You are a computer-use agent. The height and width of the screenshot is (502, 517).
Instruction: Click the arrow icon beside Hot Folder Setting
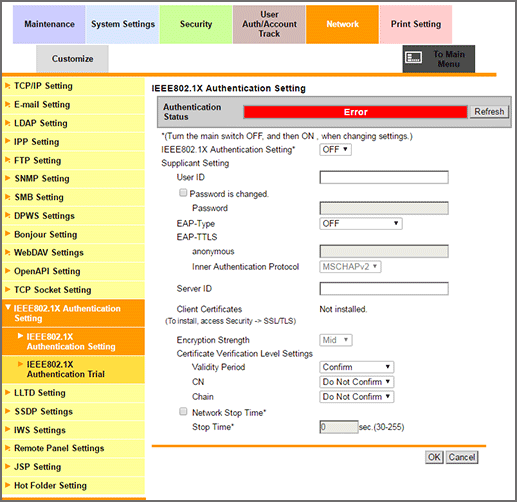7,485
